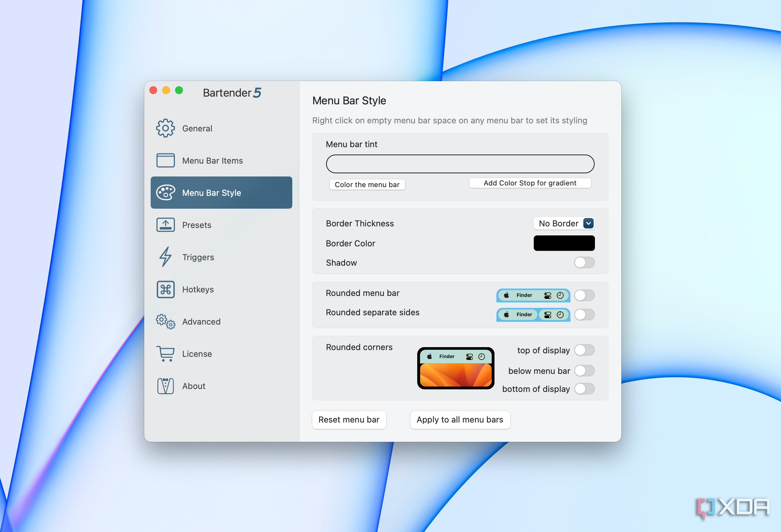Click the Menu Bar Items window icon

coord(165,160)
